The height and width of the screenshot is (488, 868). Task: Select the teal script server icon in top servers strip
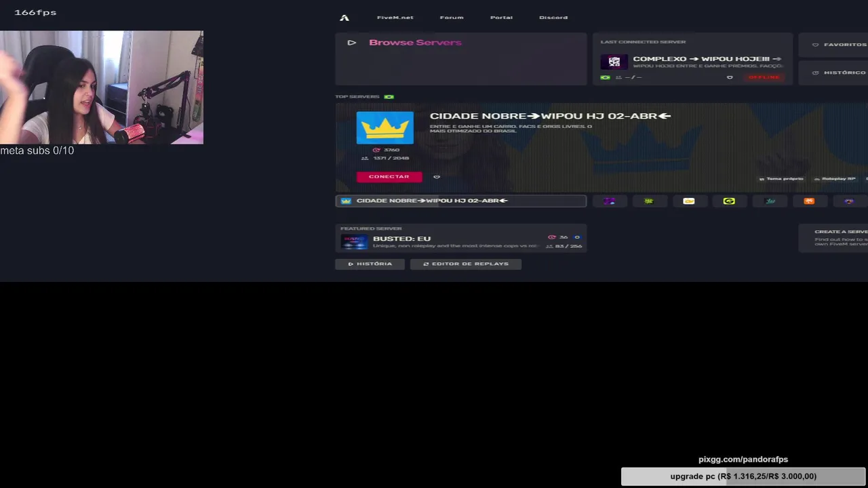coord(770,201)
